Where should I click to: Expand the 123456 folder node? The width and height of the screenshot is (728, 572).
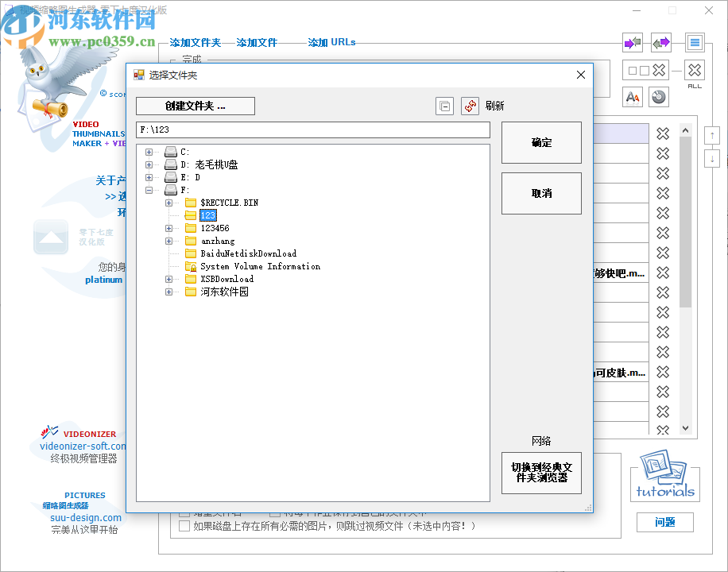[168, 228]
